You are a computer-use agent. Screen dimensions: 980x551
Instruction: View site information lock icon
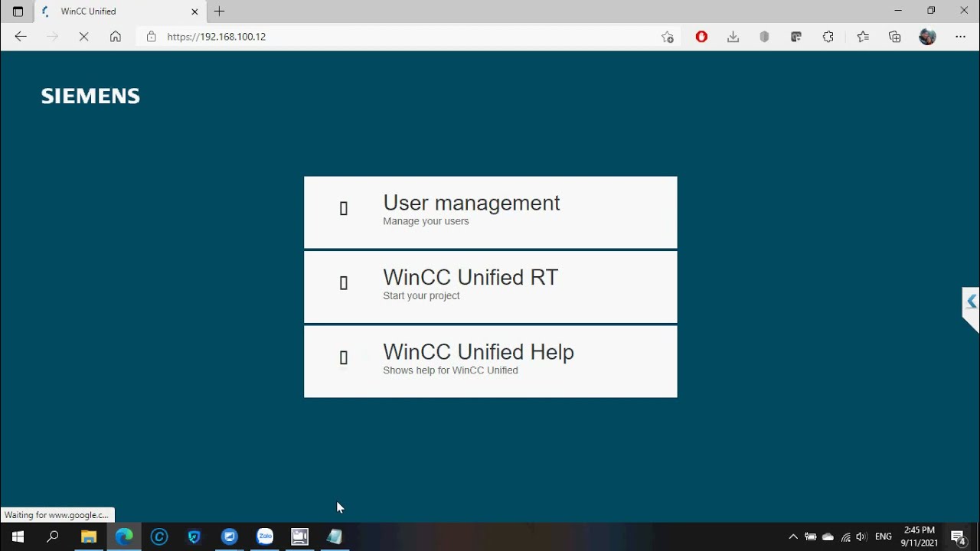[x=151, y=36]
